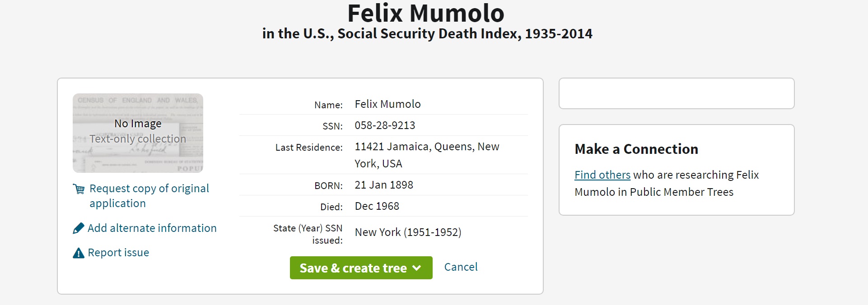Click the death date Dec 1968
868x305 pixels.
[377, 206]
